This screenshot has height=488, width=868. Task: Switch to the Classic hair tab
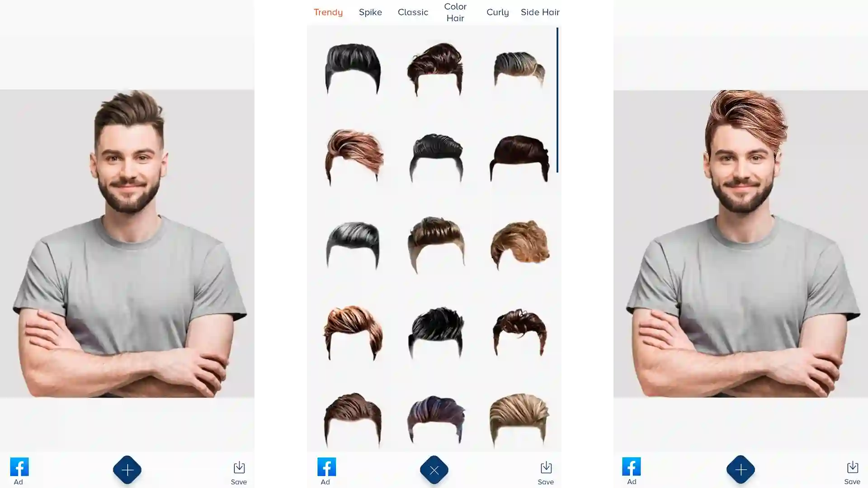(413, 12)
